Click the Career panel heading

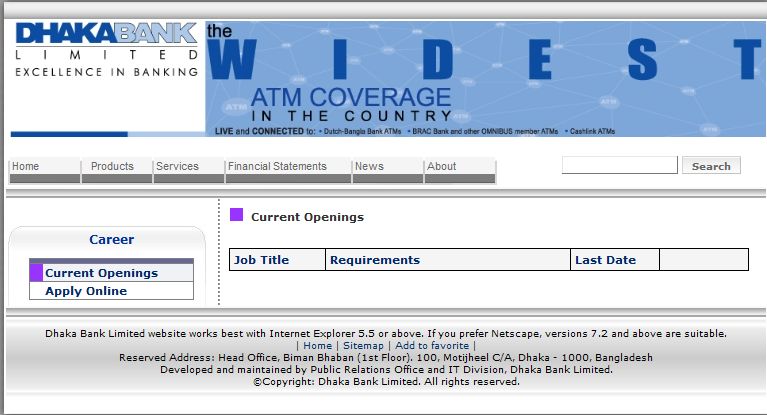click(112, 239)
